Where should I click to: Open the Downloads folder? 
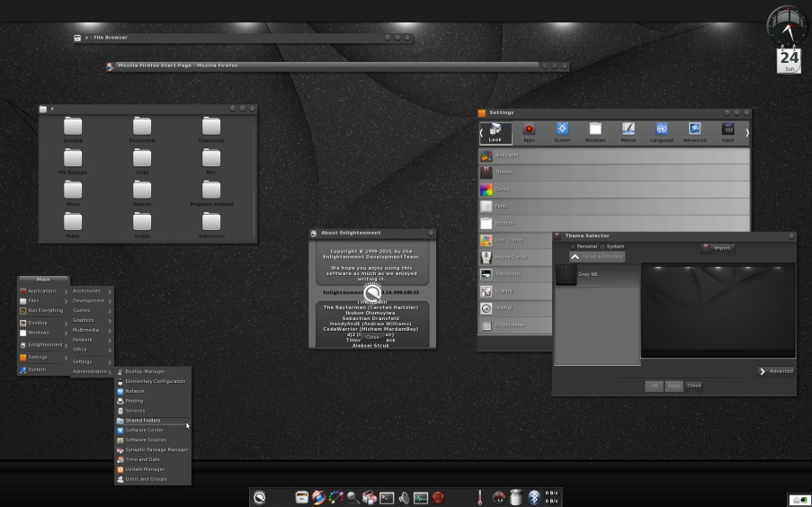211,130
